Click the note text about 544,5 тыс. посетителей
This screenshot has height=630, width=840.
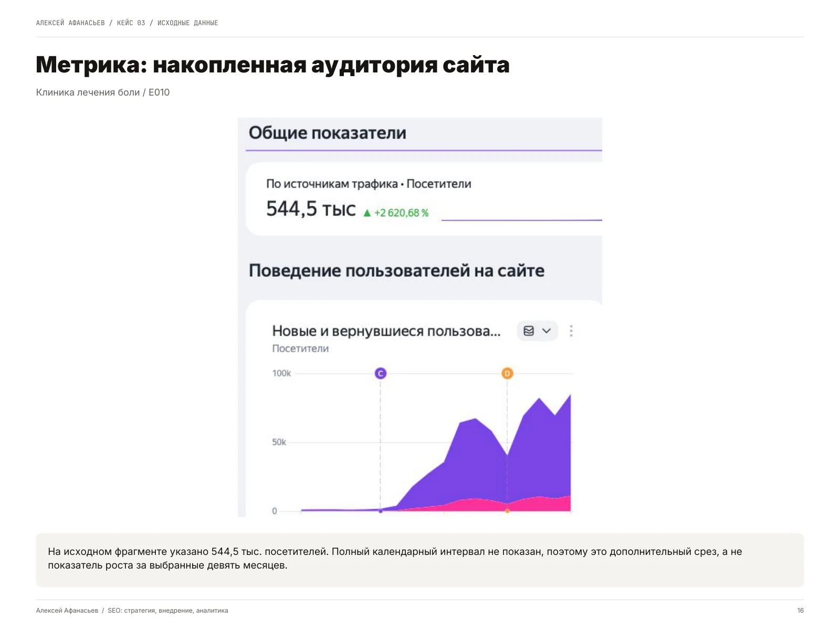point(395,559)
